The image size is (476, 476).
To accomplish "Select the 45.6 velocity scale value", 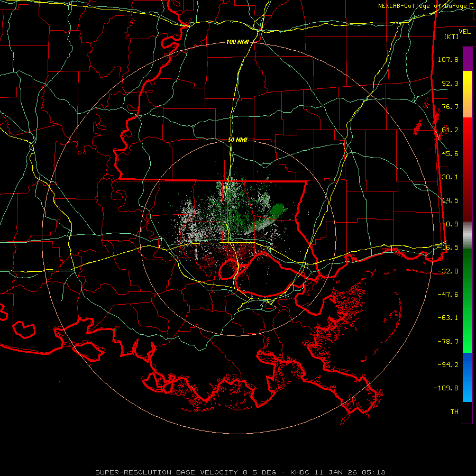I will pyautogui.click(x=450, y=153).
